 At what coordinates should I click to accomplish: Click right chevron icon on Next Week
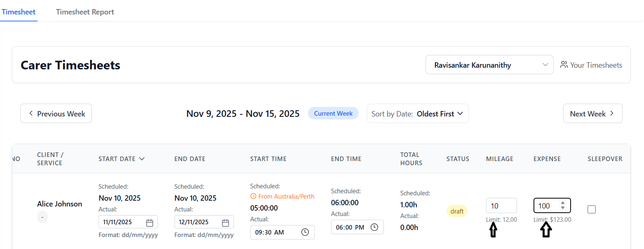tap(612, 114)
